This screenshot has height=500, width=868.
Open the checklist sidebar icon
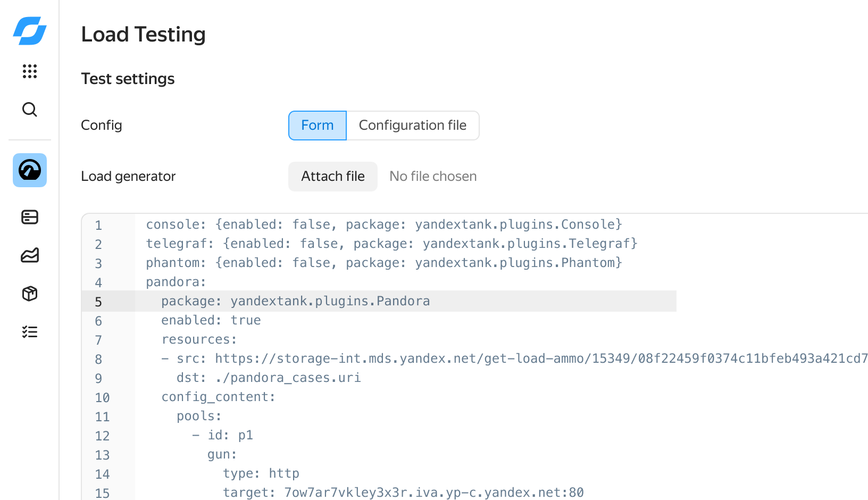click(x=30, y=332)
